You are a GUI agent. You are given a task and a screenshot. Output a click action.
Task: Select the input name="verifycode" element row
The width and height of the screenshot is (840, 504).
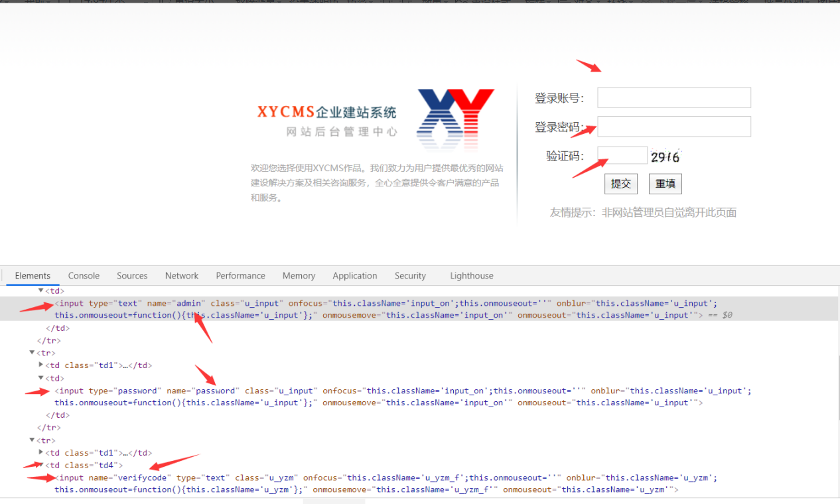pos(419,483)
